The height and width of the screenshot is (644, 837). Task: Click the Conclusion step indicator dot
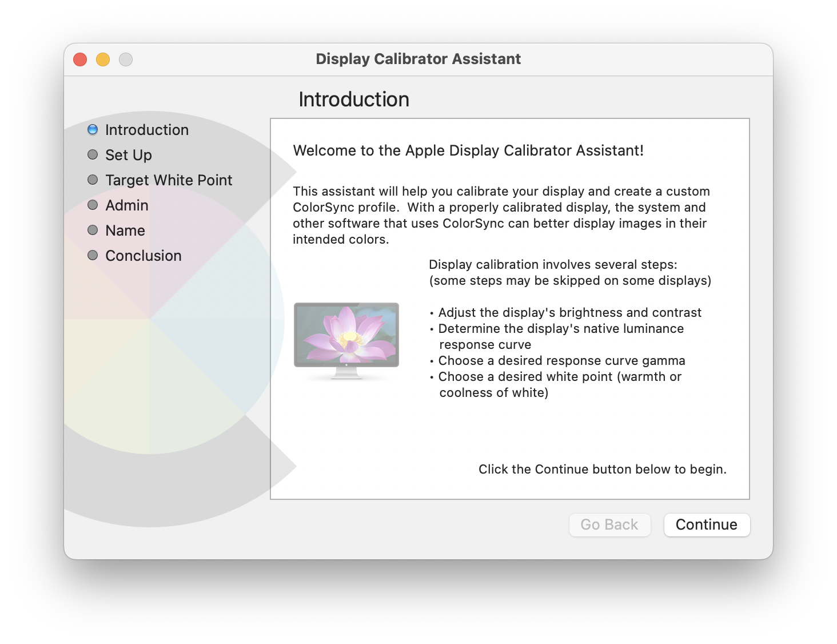tap(92, 255)
